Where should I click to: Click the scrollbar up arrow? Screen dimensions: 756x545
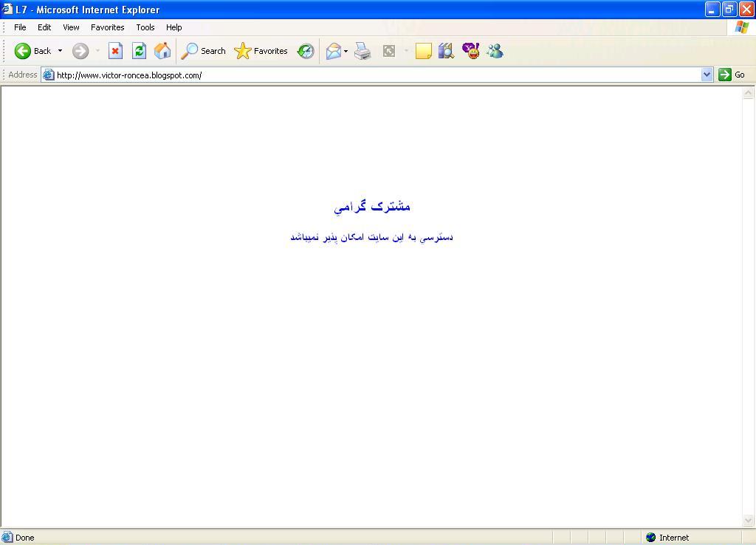(x=749, y=92)
